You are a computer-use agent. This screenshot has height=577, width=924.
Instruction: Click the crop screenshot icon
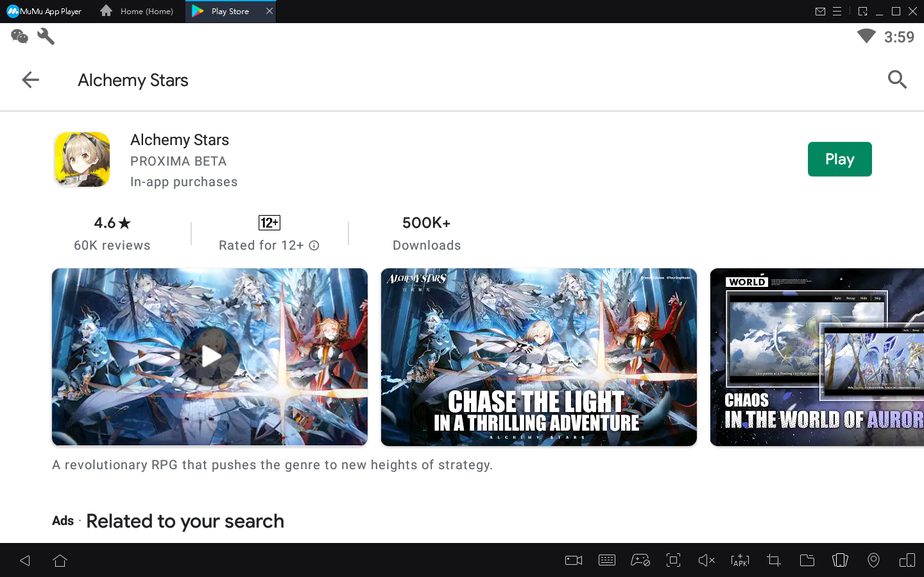774,560
